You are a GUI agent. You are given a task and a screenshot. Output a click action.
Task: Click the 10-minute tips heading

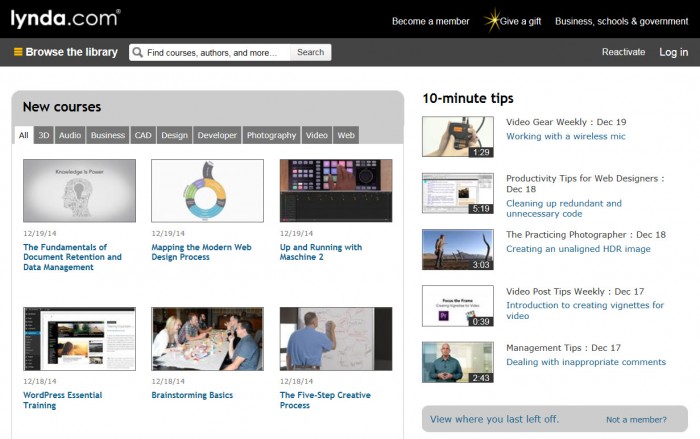pyautogui.click(x=468, y=98)
